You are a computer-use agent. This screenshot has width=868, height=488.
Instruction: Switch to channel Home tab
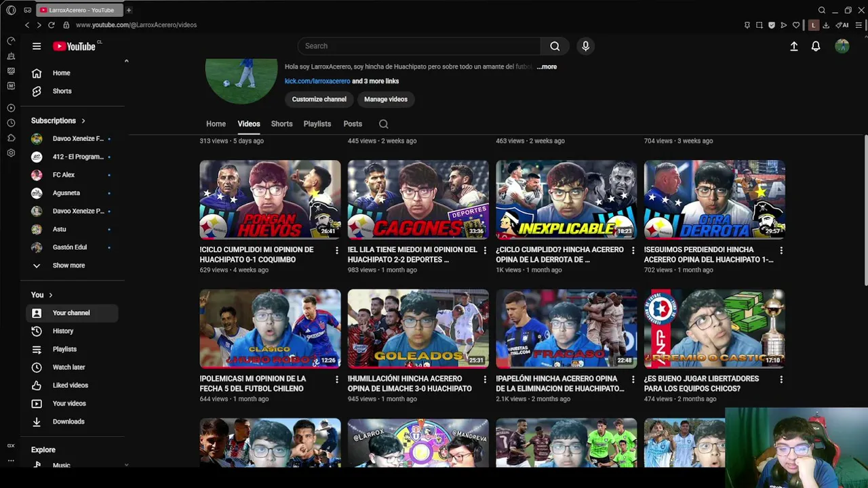(x=216, y=124)
